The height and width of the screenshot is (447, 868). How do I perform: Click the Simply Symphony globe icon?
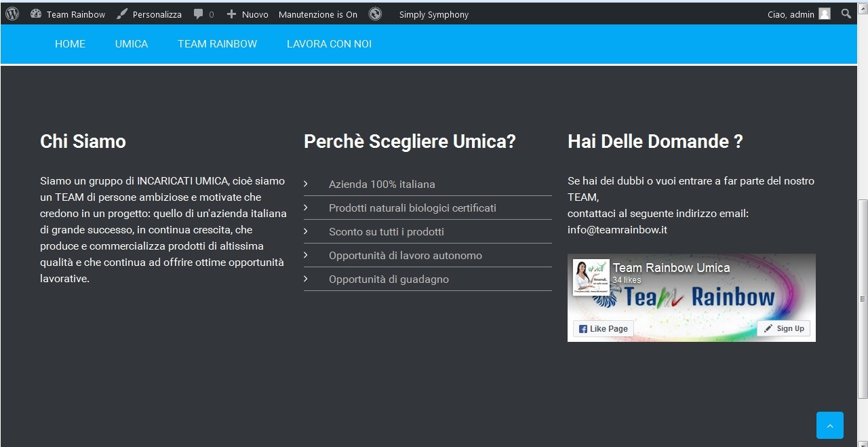pyautogui.click(x=375, y=14)
